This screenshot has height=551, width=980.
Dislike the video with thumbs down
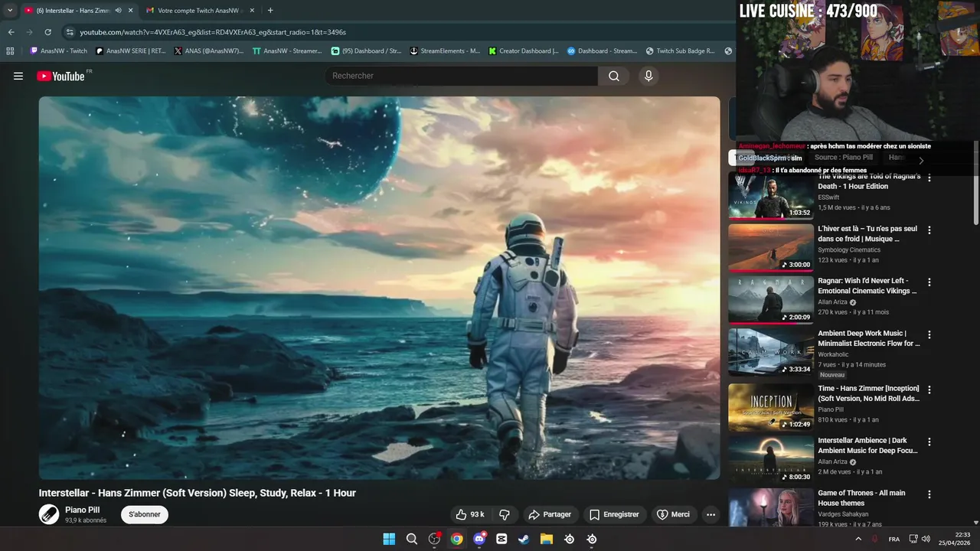tap(505, 514)
